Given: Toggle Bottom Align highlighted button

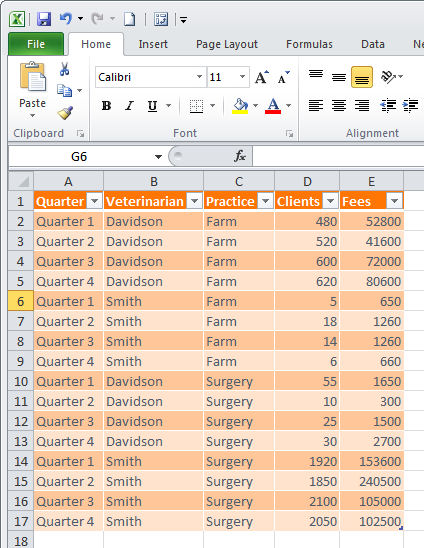Looking at the screenshot, I should 362,77.
